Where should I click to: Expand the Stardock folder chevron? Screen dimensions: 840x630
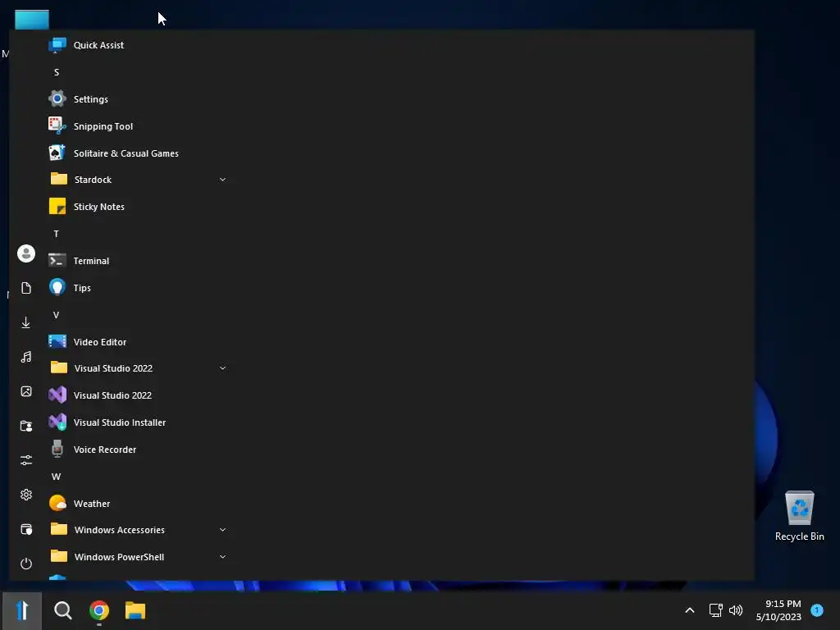(x=222, y=180)
